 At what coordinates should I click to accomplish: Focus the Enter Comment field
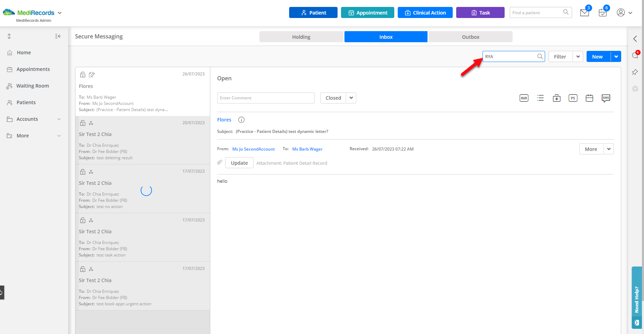tap(266, 98)
